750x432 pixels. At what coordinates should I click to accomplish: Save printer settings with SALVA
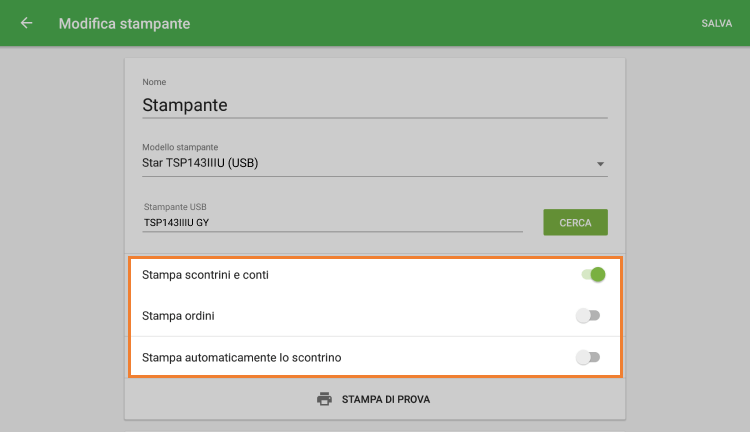tap(716, 23)
